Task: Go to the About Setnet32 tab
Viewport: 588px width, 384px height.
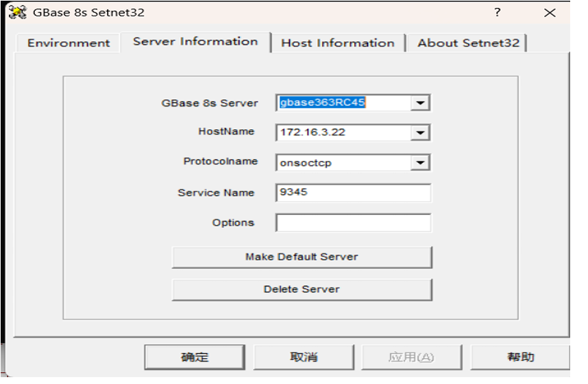Action: tap(468, 43)
